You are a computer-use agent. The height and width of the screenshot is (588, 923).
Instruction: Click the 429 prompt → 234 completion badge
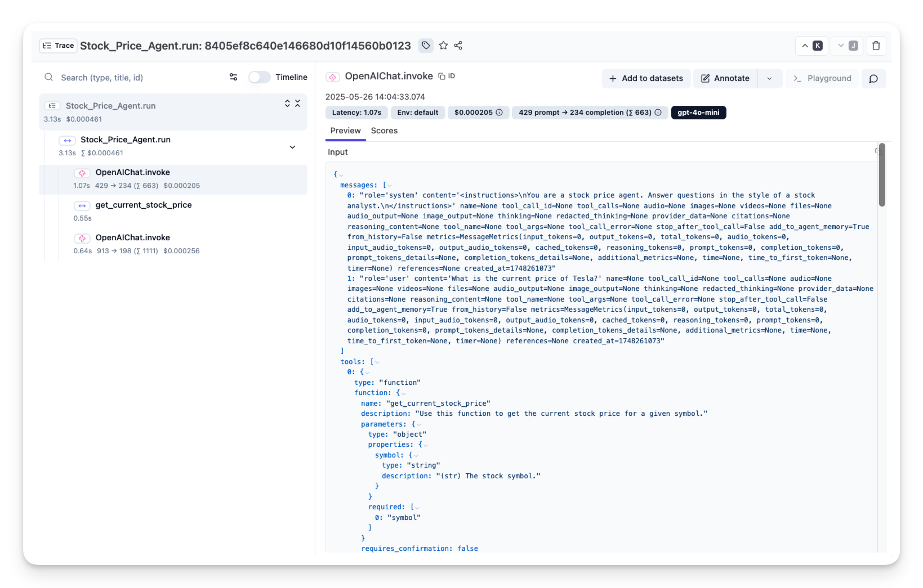point(590,113)
